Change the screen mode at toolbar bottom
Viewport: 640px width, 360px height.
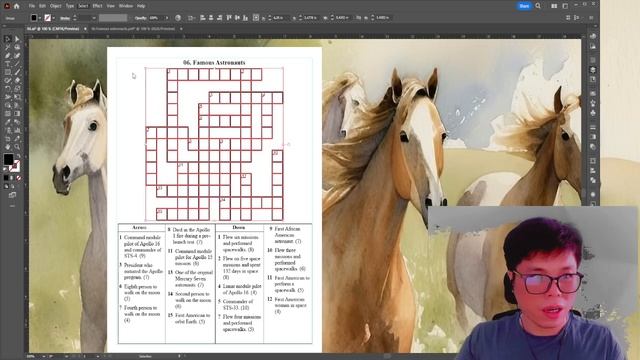click(x=13, y=195)
